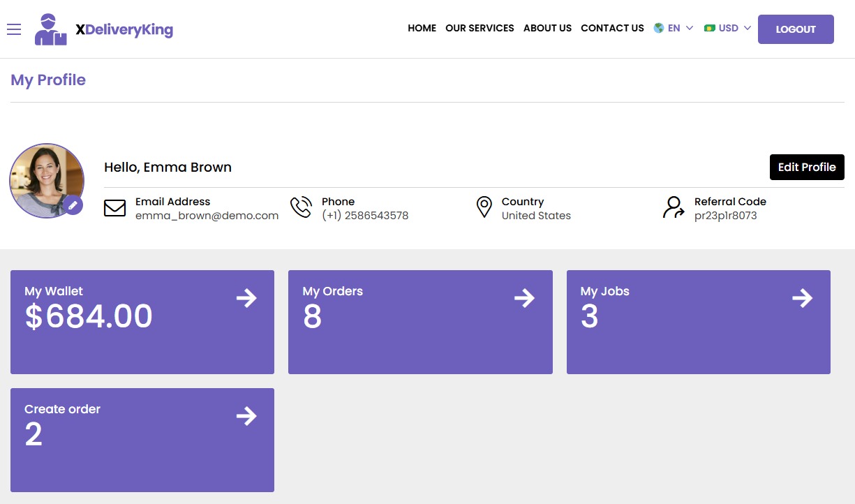This screenshot has width=855, height=504.
Task: Open the My Wallet arrow icon
Action: tap(247, 298)
